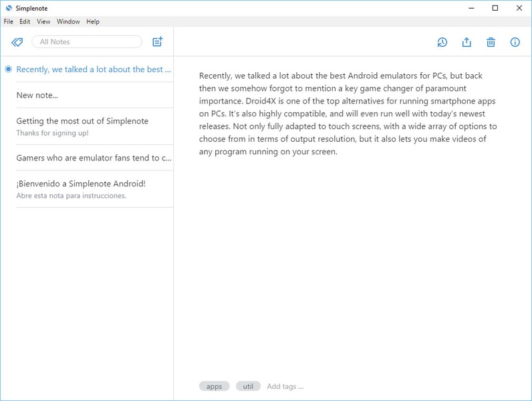Open the Edit menu
532x401 pixels.
(x=25, y=21)
